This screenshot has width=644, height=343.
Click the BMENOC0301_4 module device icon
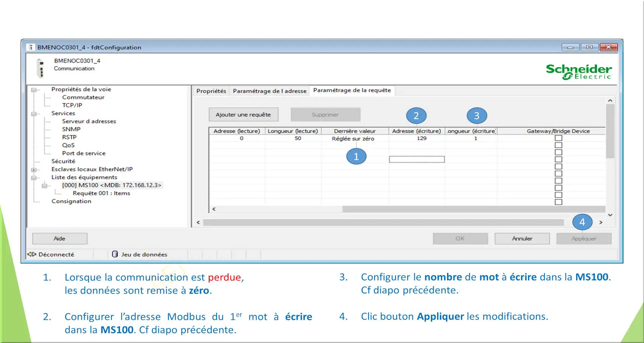pos(41,68)
